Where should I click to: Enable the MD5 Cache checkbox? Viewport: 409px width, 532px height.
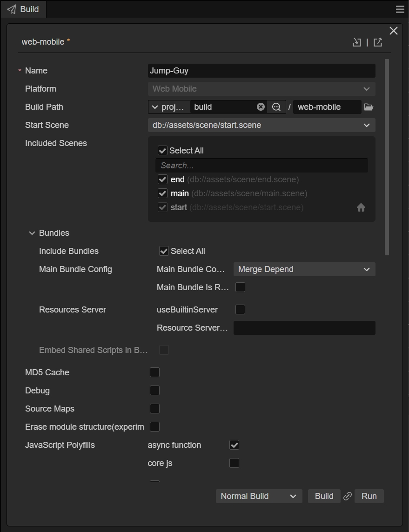point(154,372)
